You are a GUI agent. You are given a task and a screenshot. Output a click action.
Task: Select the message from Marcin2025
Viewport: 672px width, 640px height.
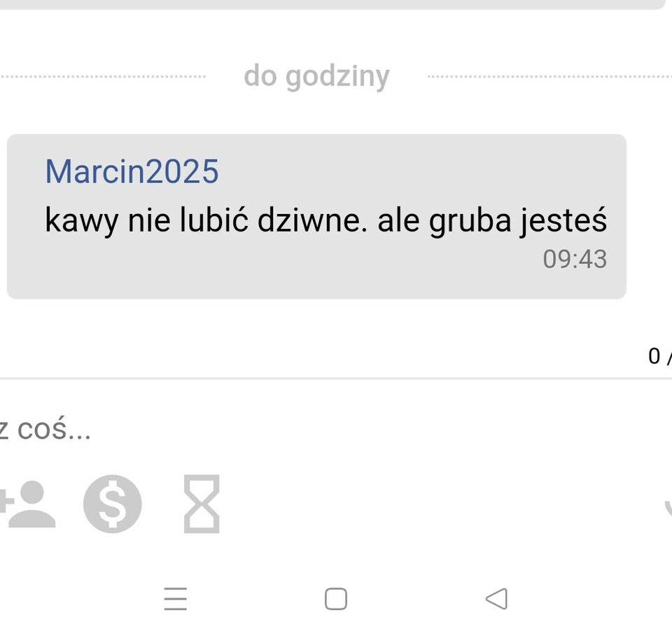pos(316,216)
